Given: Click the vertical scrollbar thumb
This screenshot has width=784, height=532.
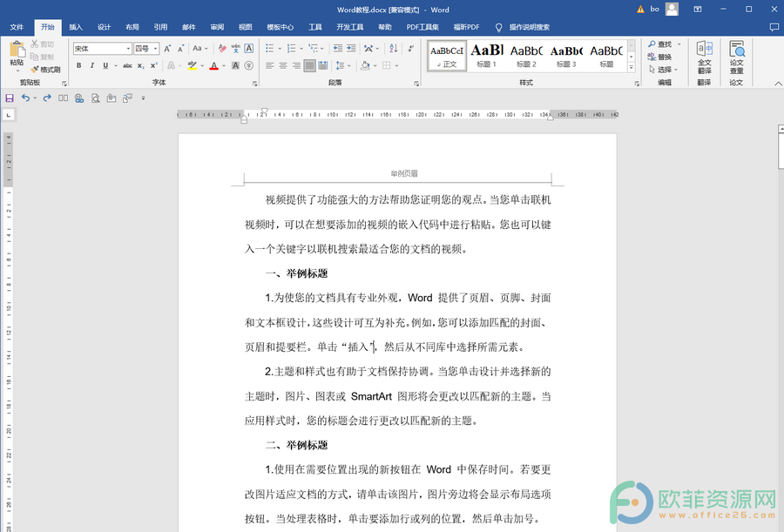Looking at the screenshot, I should click(781, 151).
